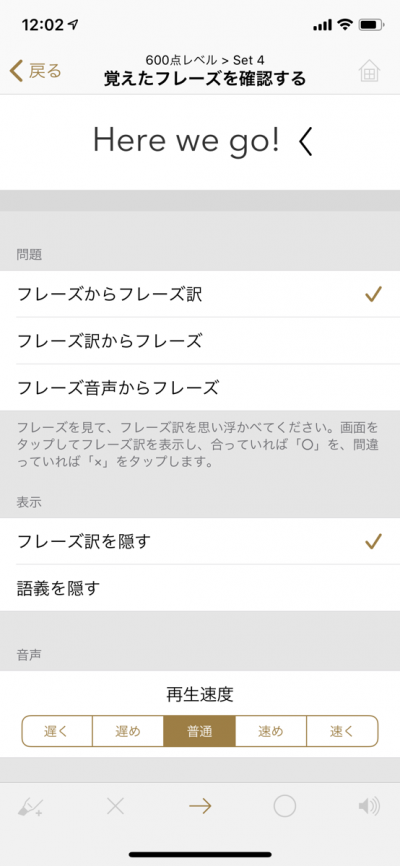Screen dimensions: 400x866
Task: Choose 普通 playback speed
Action: 199,731
